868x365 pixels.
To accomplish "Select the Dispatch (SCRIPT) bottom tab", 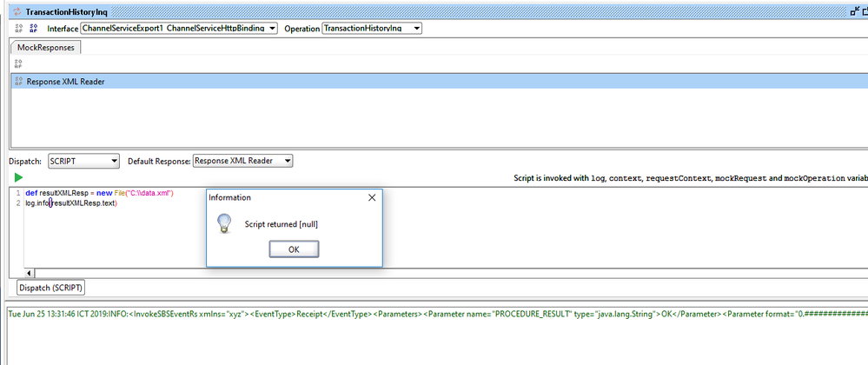I will point(51,288).
